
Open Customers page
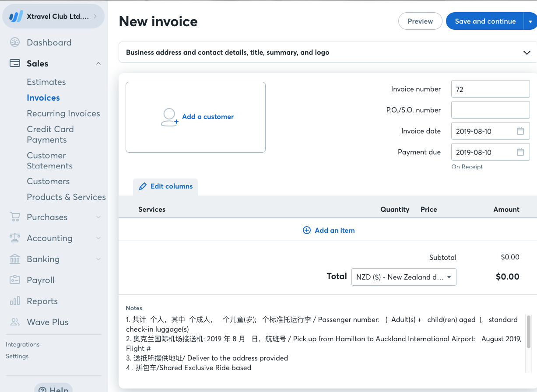[48, 181]
